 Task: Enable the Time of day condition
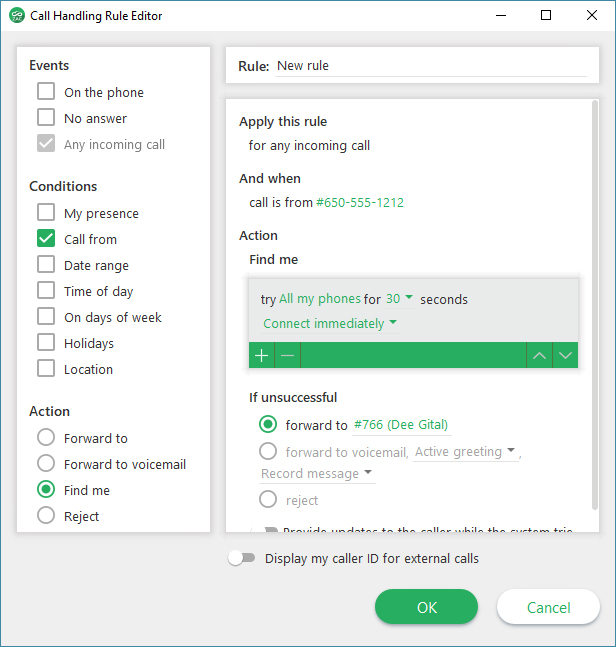click(x=46, y=290)
